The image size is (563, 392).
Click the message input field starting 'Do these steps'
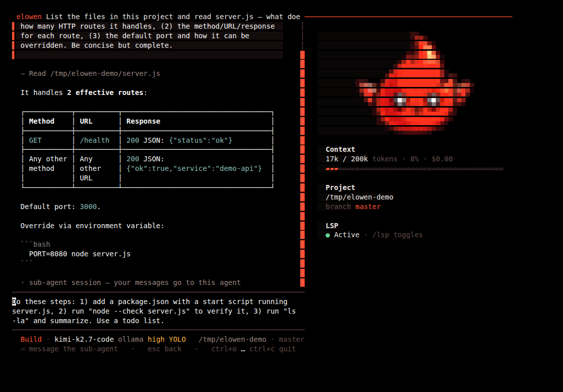coord(158,311)
